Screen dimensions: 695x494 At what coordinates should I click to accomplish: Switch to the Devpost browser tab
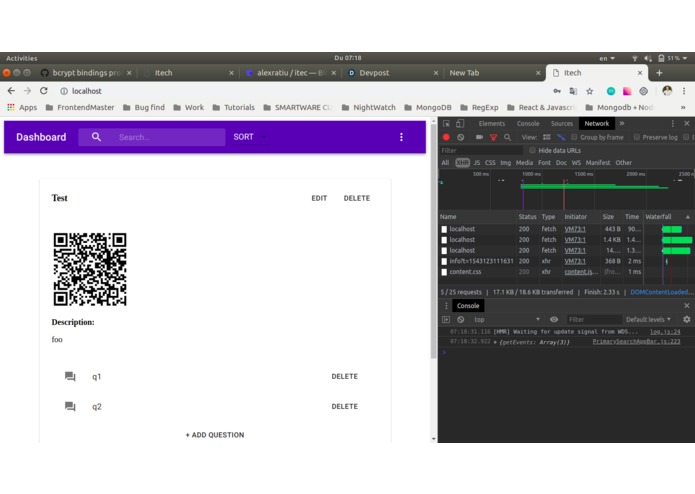(392, 73)
